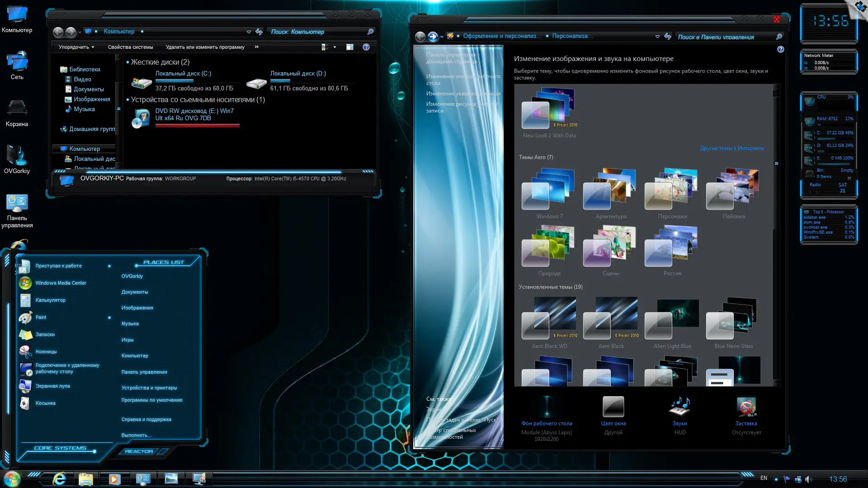Open the Recycle Bin (Корзина) desktop icon
Image resolution: width=868 pixels, height=488 pixels.
17,108
